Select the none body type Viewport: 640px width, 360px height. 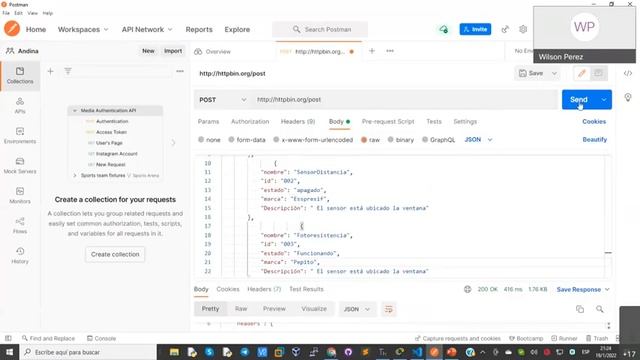point(209,140)
